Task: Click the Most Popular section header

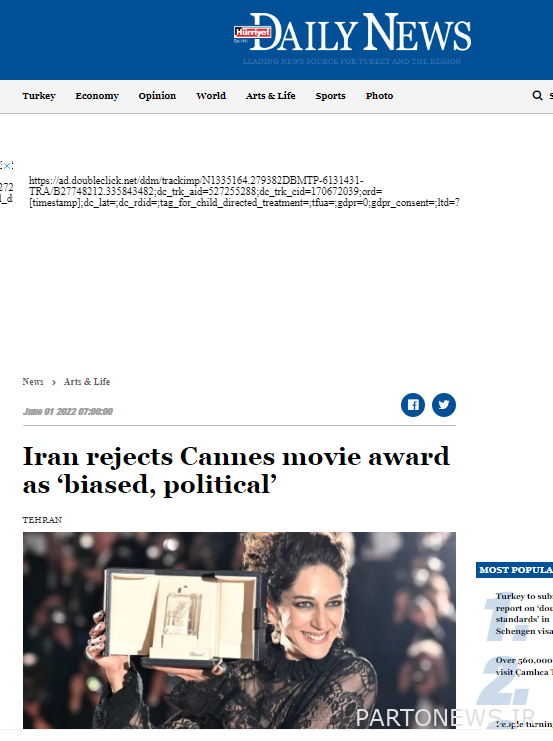Action: click(515, 570)
